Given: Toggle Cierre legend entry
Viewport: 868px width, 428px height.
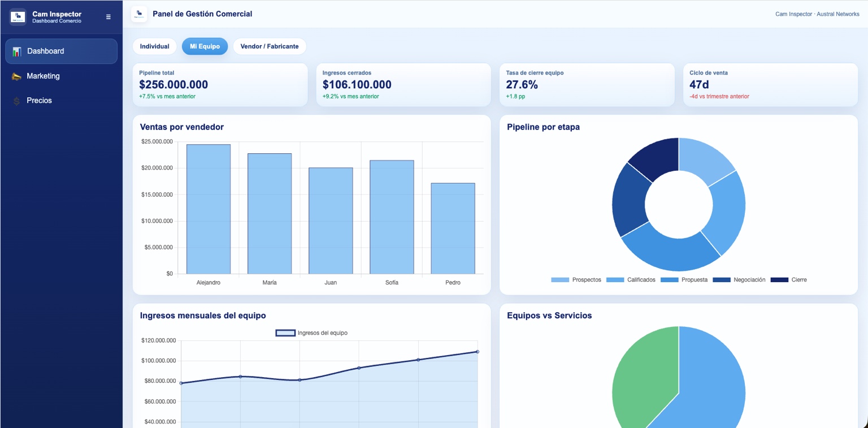Looking at the screenshot, I should point(789,280).
